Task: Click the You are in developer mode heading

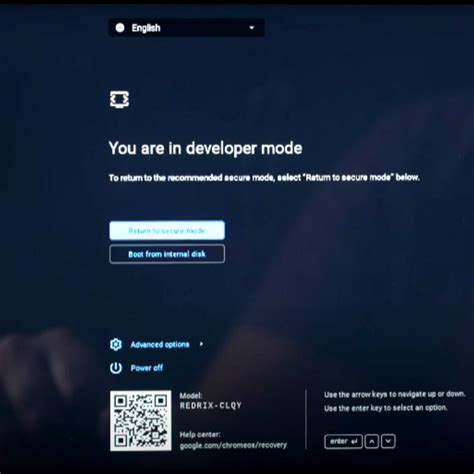Action: click(x=206, y=148)
